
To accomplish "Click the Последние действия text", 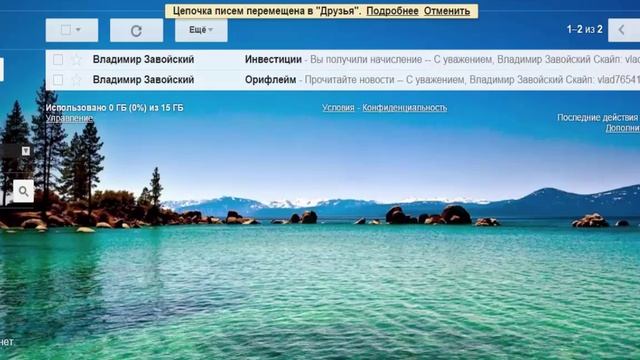I will tap(598, 118).
